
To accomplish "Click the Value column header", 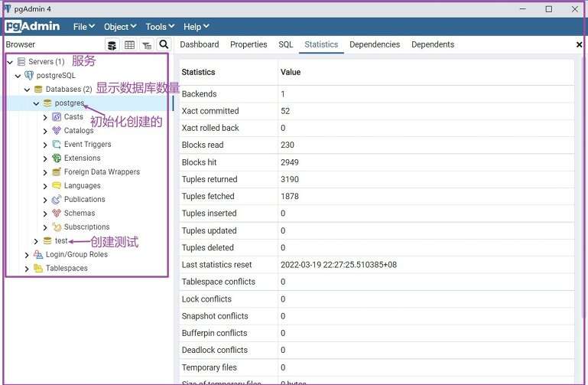I will pos(291,72).
